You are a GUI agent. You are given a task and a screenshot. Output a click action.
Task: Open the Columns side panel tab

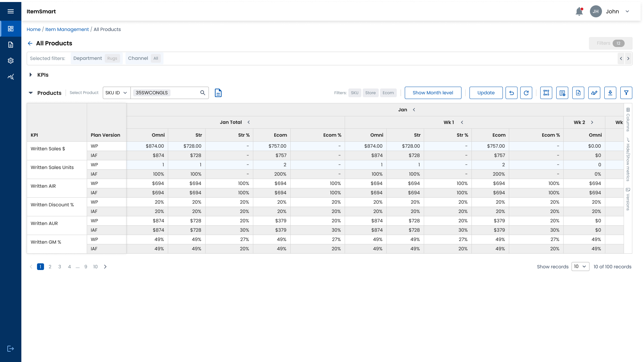click(x=628, y=119)
